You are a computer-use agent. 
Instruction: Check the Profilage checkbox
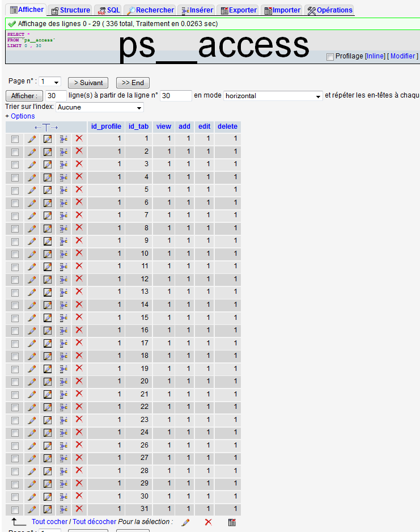tap(330, 57)
